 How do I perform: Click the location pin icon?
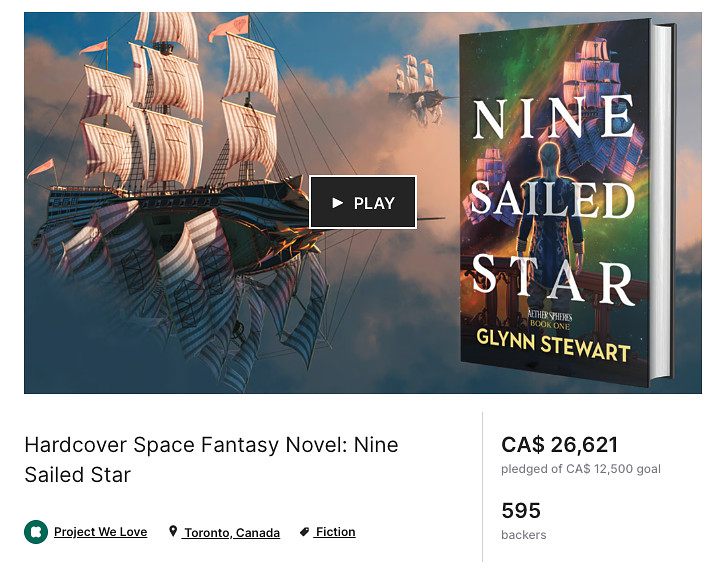click(x=173, y=531)
